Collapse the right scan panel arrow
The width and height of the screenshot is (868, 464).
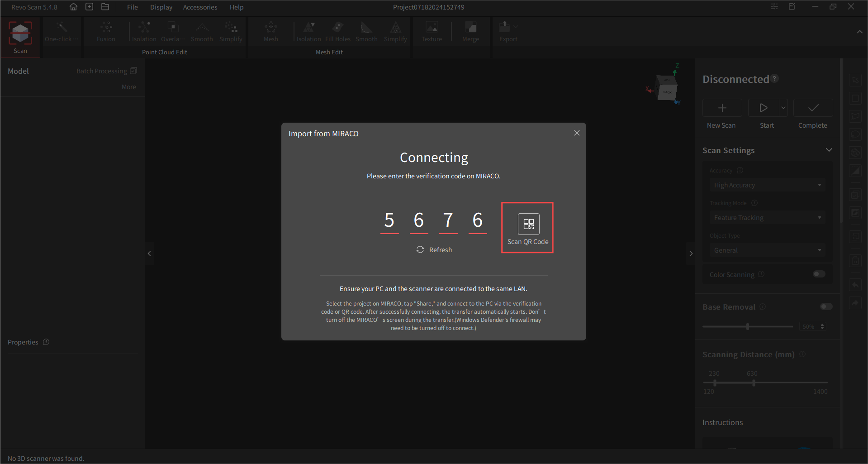point(691,254)
